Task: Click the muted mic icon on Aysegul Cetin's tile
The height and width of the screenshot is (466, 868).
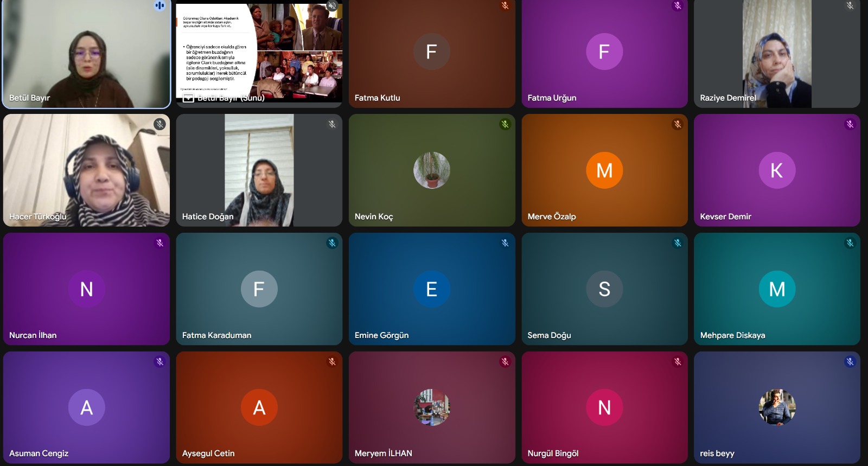Action: (333, 362)
